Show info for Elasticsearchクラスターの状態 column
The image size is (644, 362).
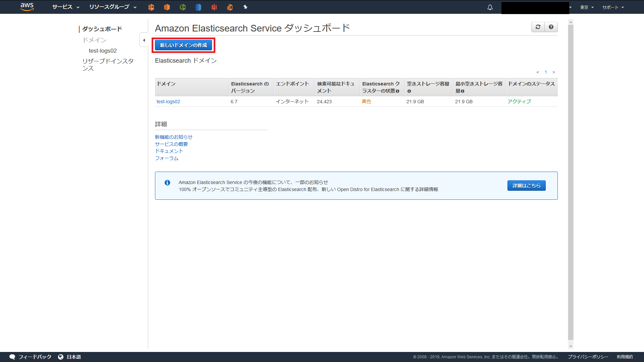pyautogui.click(x=398, y=91)
